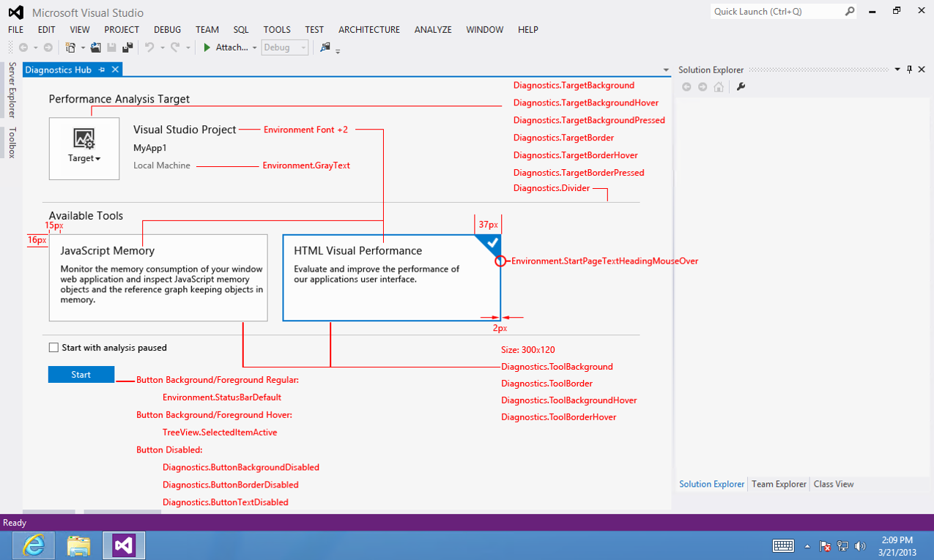Open the PROJECT menu
This screenshot has height=560, width=934.
(x=122, y=30)
